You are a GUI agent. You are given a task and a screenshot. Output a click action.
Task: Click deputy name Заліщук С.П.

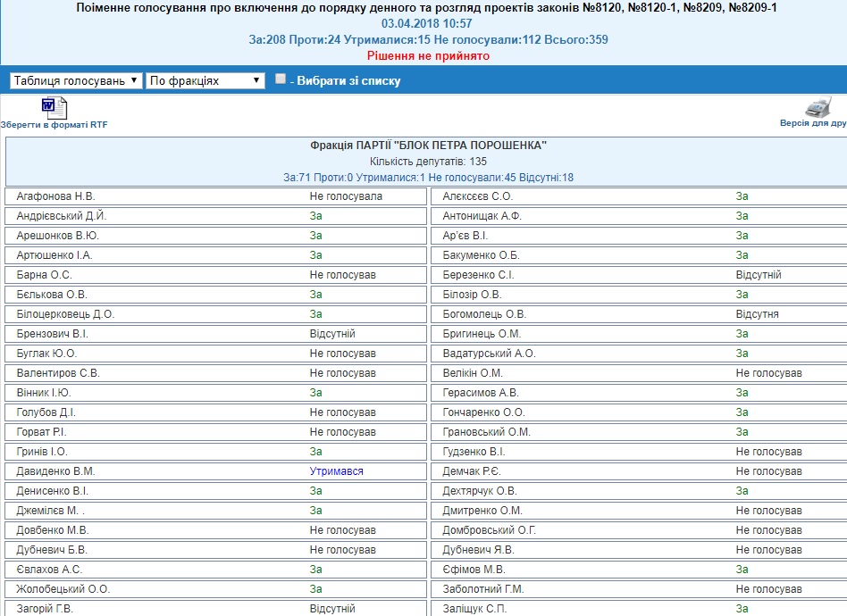point(475,609)
